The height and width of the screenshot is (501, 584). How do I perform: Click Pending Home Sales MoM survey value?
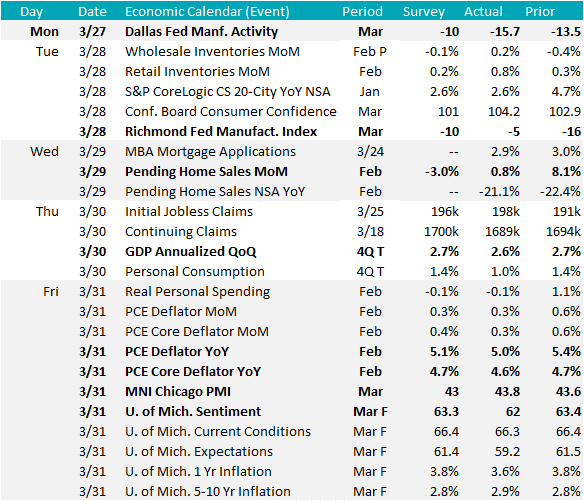442,172
